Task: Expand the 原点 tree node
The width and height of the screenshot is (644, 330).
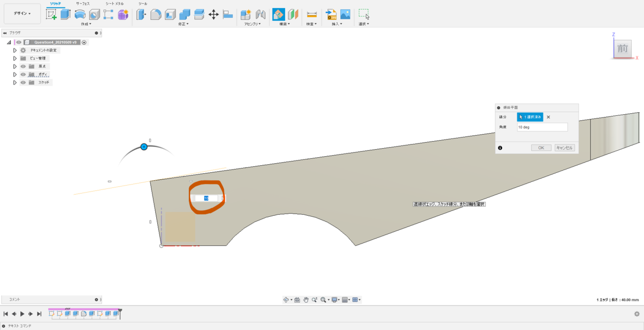Action: pos(15,66)
